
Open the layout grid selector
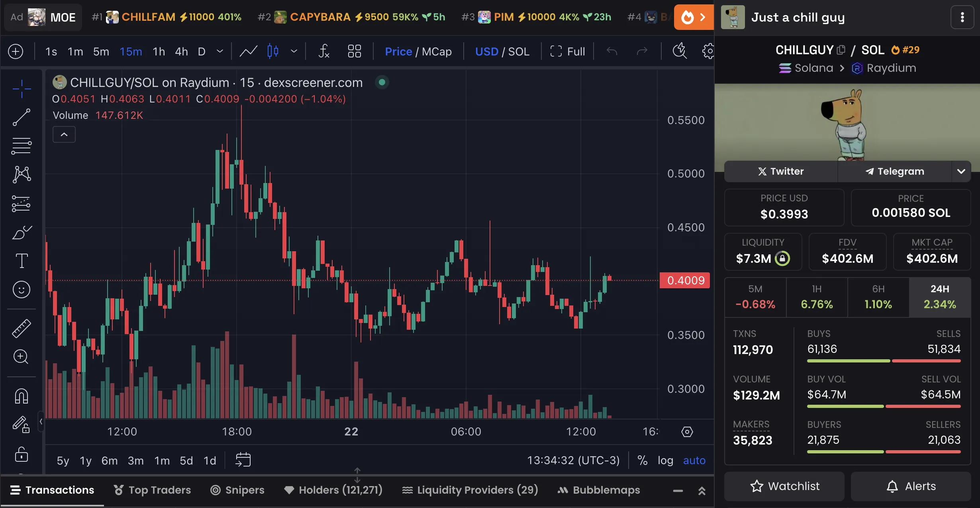click(x=354, y=51)
